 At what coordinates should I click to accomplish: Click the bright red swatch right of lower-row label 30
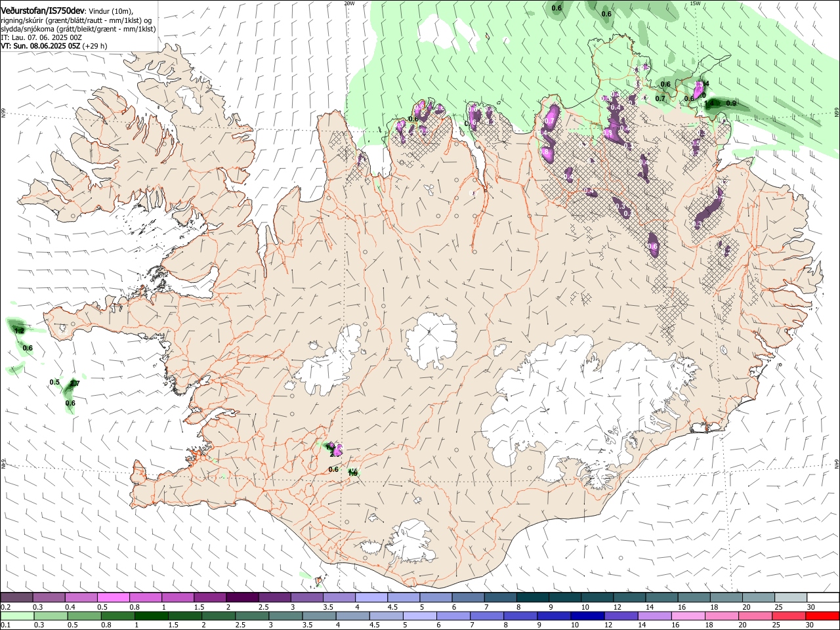tap(822, 616)
